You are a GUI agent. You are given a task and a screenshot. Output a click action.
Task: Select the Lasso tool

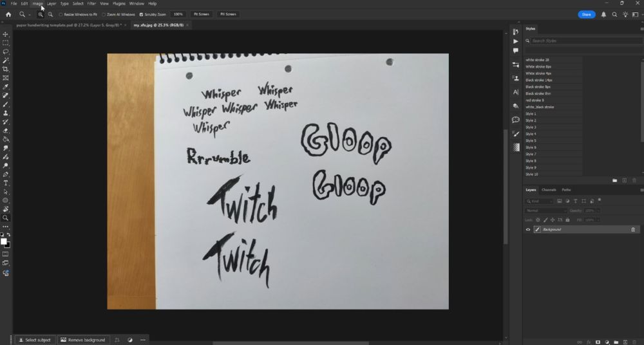coord(6,51)
